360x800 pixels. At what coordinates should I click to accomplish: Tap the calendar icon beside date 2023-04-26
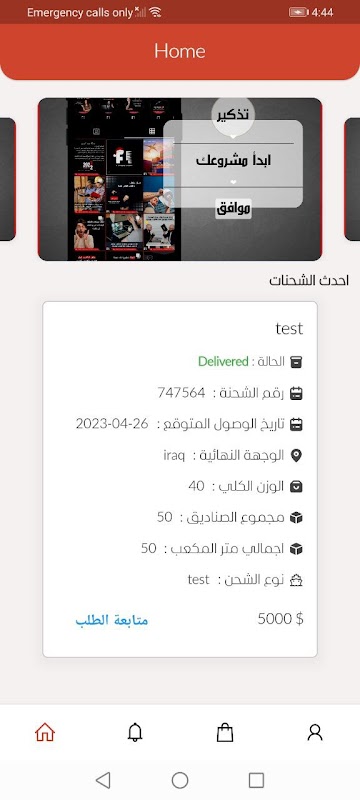296,424
